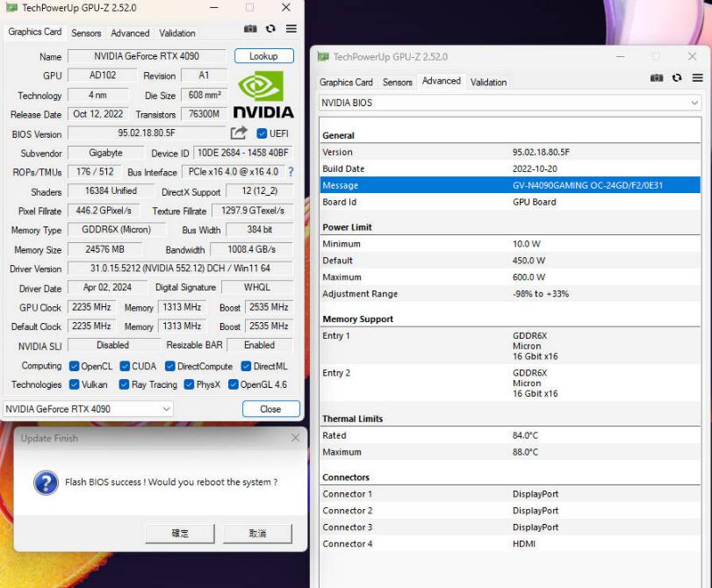Open the hamburger menu in the Graphics Card window
712x588 pixels.
click(x=291, y=29)
